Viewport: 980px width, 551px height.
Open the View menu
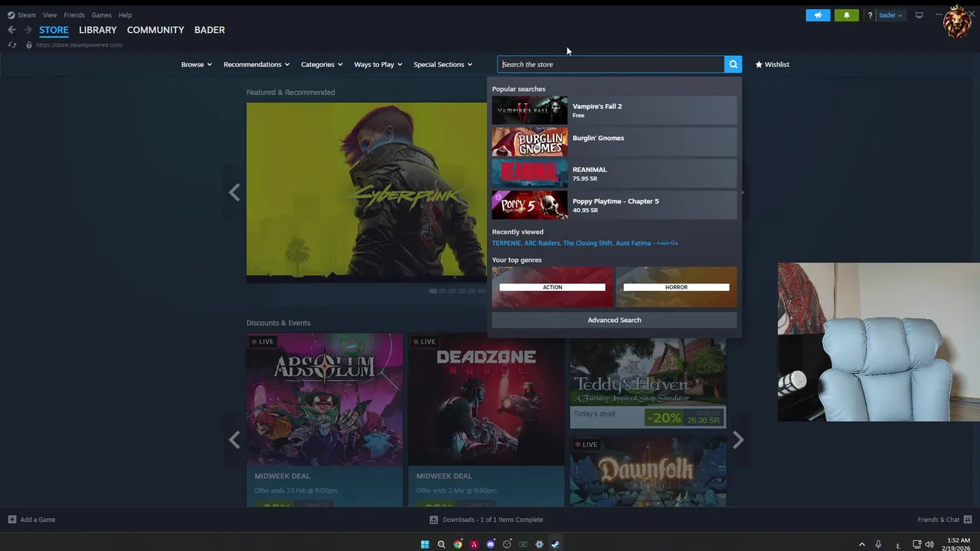click(x=50, y=15)
